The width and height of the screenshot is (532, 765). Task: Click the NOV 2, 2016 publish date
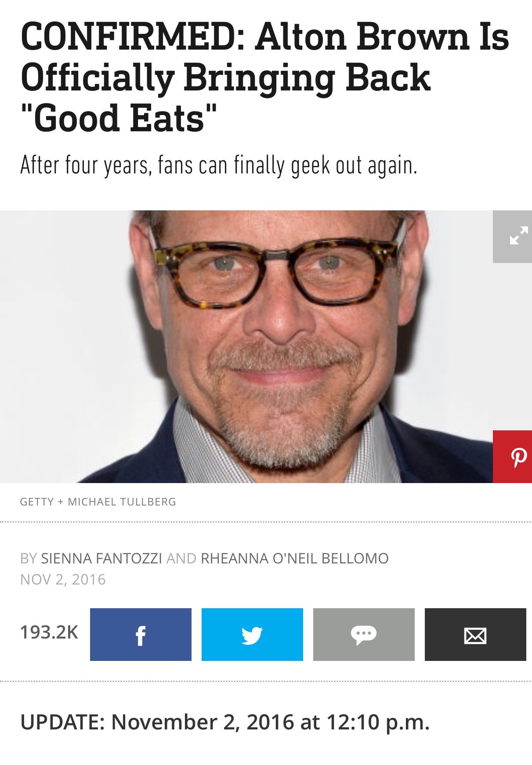63,580
